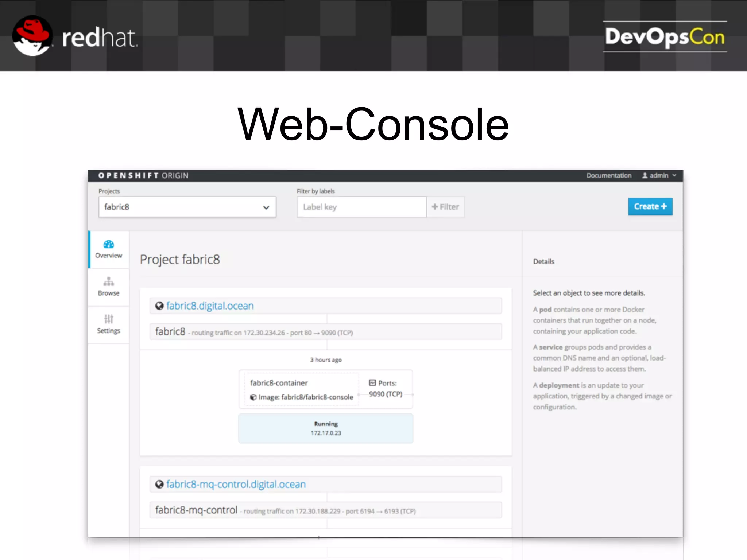This screenshot has width=747, height=560.
Task: Click the '3 hours ago' deployment timestamp
Action: (x=326, y=360)
